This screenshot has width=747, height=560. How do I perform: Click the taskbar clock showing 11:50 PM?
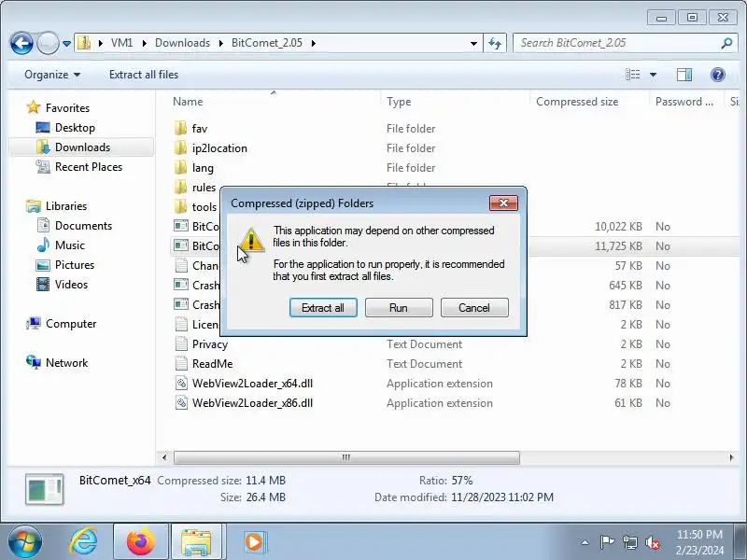(699, 542)
